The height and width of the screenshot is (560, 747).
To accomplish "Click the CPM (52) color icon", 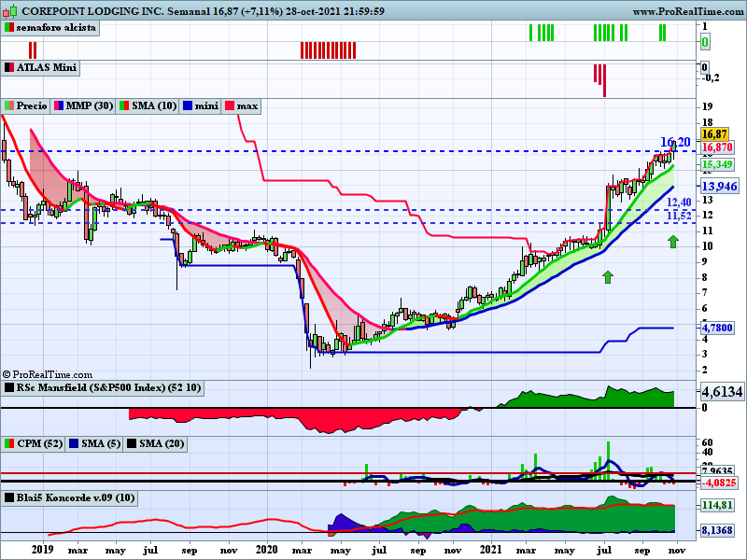I will pos(9,443).
